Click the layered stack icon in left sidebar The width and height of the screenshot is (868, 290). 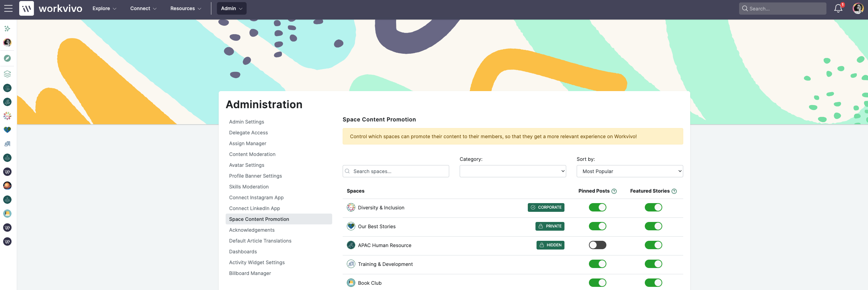coord(7,74)
